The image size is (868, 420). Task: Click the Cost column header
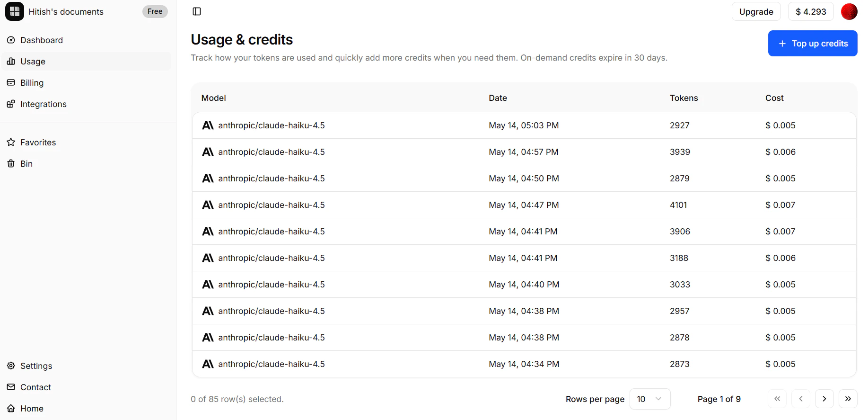tap(775, 98)
